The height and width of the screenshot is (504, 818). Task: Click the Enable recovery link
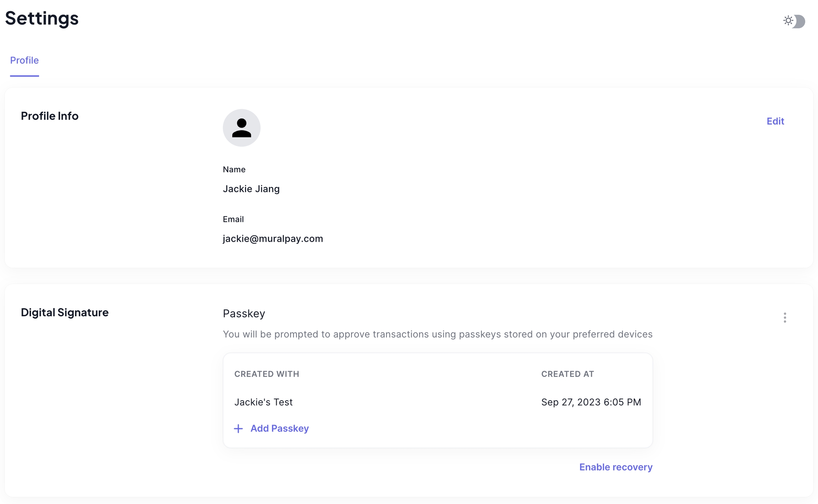tap(616, 467)
